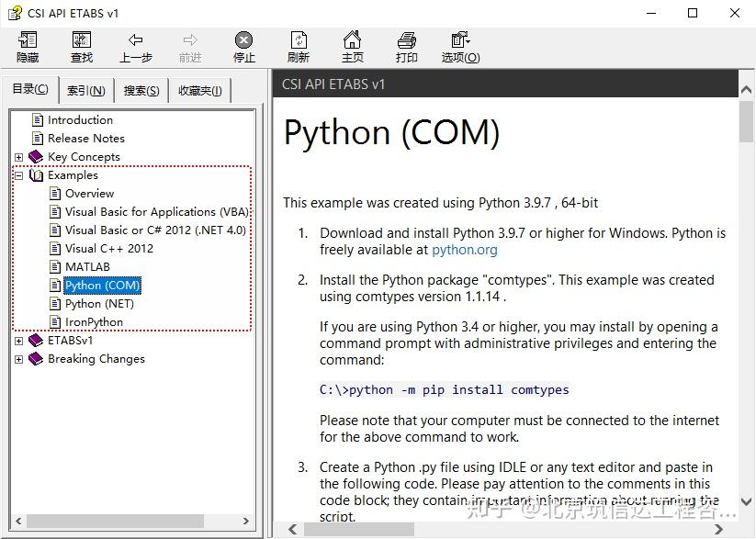Refresh the topic with 刷新 icon
This screenshot has height=539, width=756.
pos(298,46)
